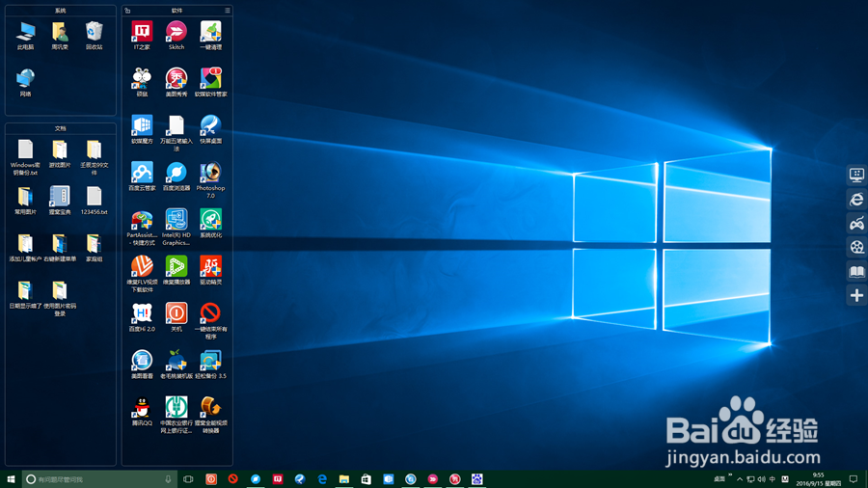Expand hidden system tray icons

[740, 479]
